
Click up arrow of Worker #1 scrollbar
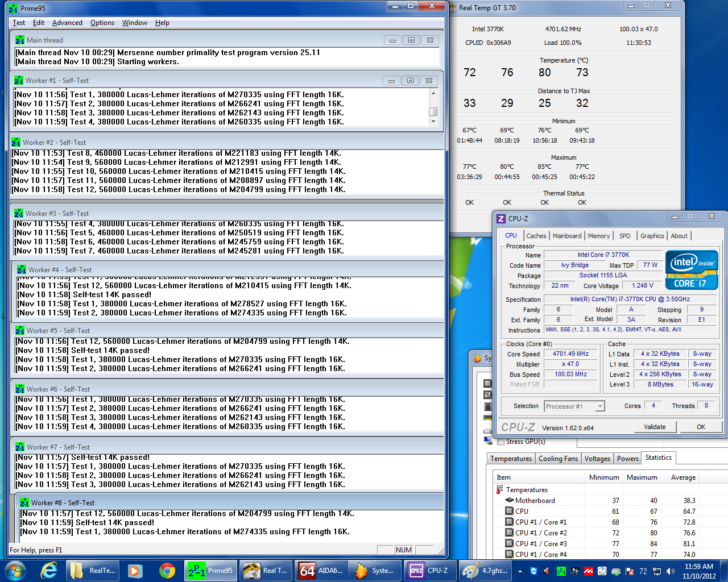click(433, 93)
